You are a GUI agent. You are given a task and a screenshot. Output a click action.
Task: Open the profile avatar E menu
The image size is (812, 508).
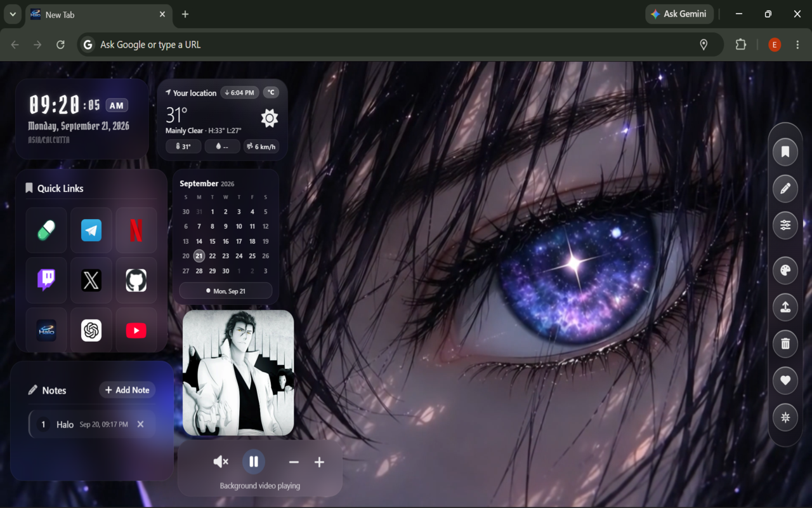pyautogui.click(x=775, y=44)
